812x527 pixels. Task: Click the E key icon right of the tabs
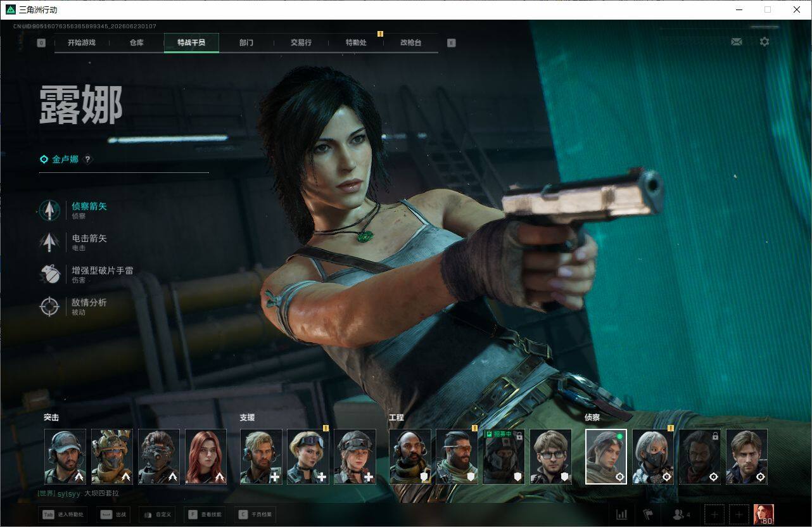click(451, 43)
